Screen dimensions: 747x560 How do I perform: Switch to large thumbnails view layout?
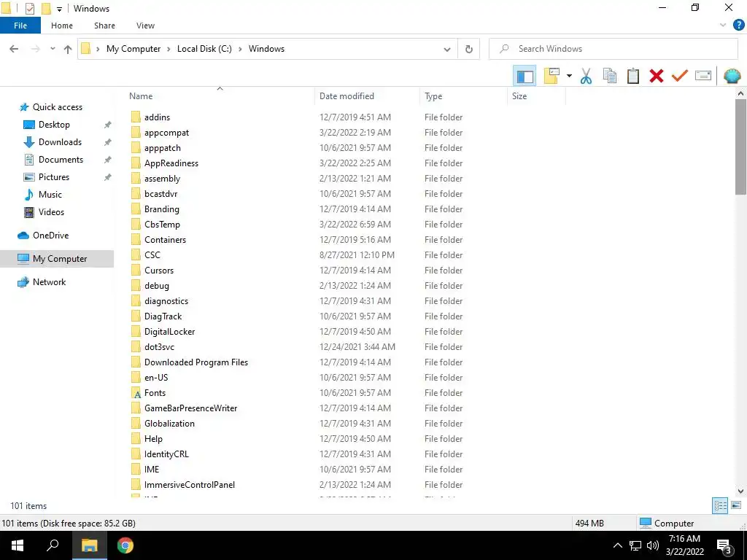736,505
